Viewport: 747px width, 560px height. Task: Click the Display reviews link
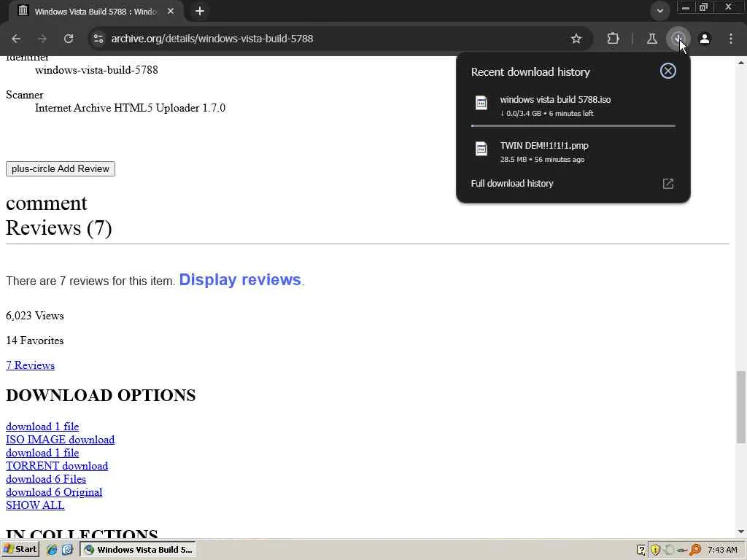pos(240,279)
